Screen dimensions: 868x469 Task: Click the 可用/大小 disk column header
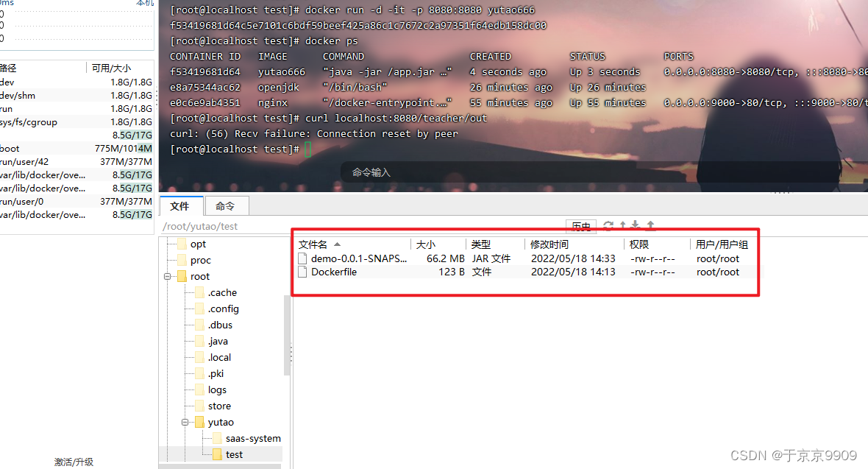tap(111, 68)
